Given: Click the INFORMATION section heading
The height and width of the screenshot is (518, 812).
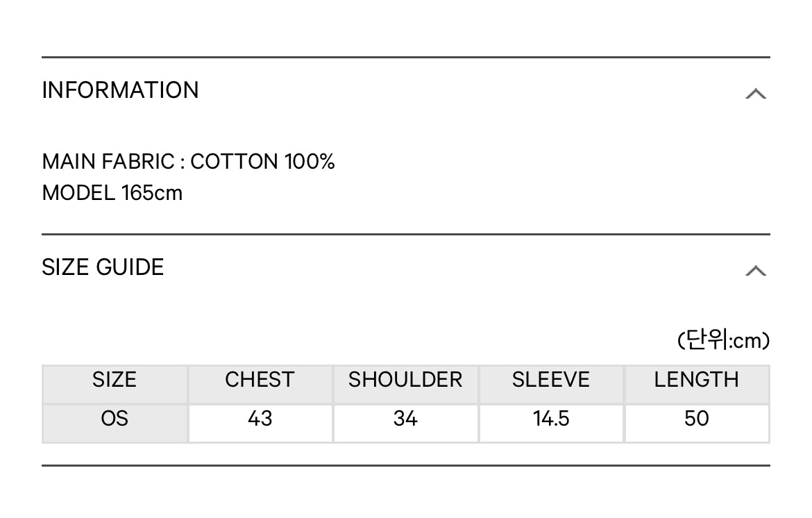Looking at the screenshot, I should click(x=120, y=90).
